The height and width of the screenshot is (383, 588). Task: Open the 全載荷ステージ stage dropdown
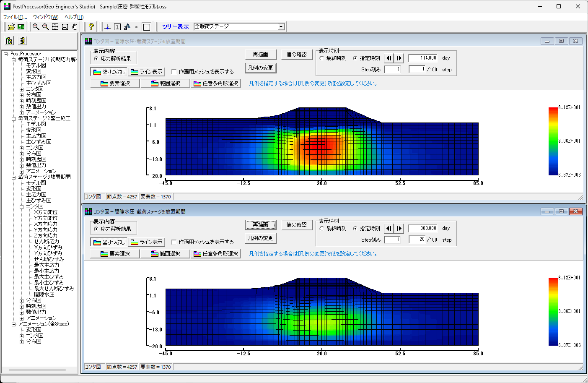(x=281, y=27)
